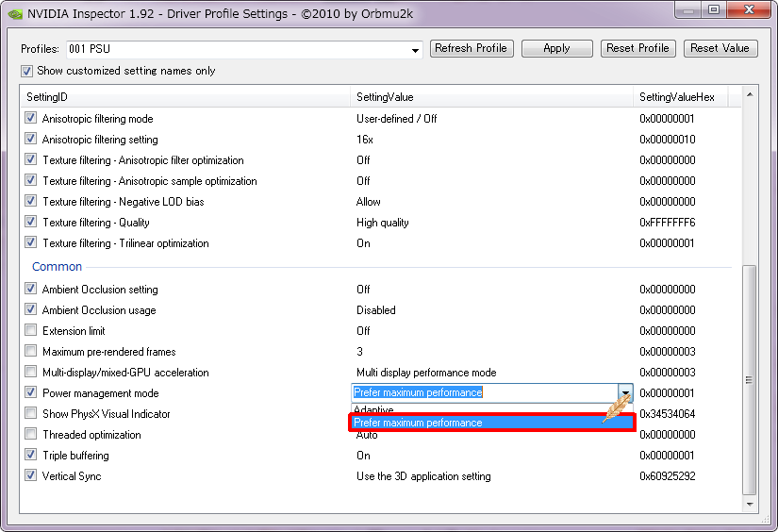Uncheck Vertical Sync checkbox
This screenshot has height=532, width=778.
coord(31,476)
